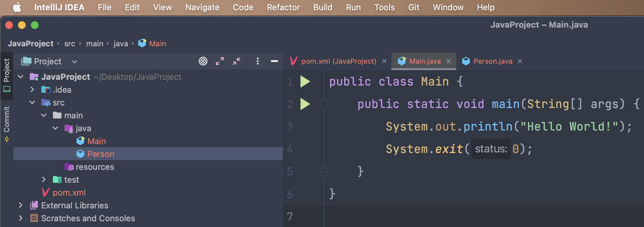
Task: Click the "Hello World!" string literal
Action: pos(569,126)
